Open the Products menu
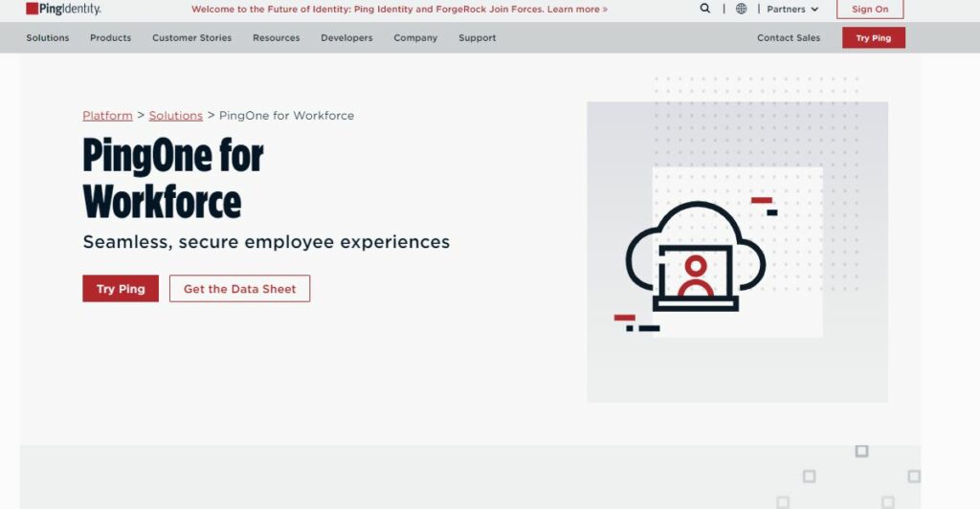This screenshot has height=509, width=980. point(111,37)
